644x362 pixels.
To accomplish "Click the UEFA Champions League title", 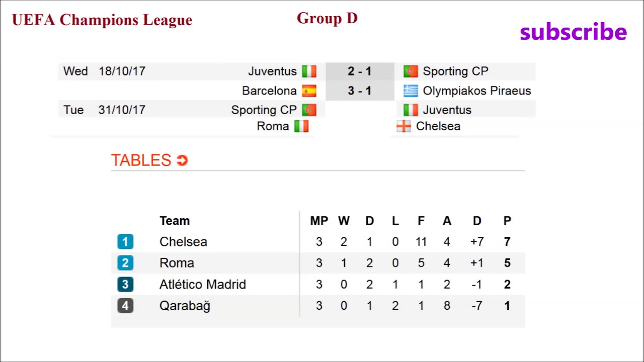I will tap(102, 20).
